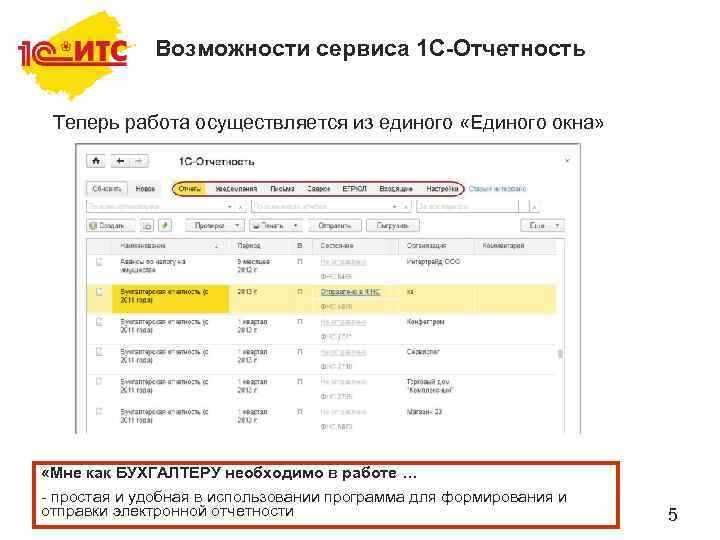The height and width of the screenshot is (540, 720).
Task: Sort by the Наименование column header
Action: point(169,246)
